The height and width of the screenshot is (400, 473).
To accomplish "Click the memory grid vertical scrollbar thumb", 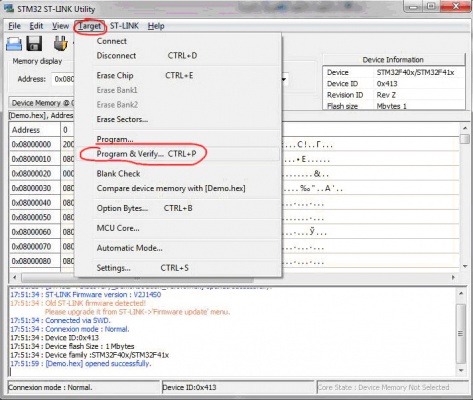I will 465,139.
